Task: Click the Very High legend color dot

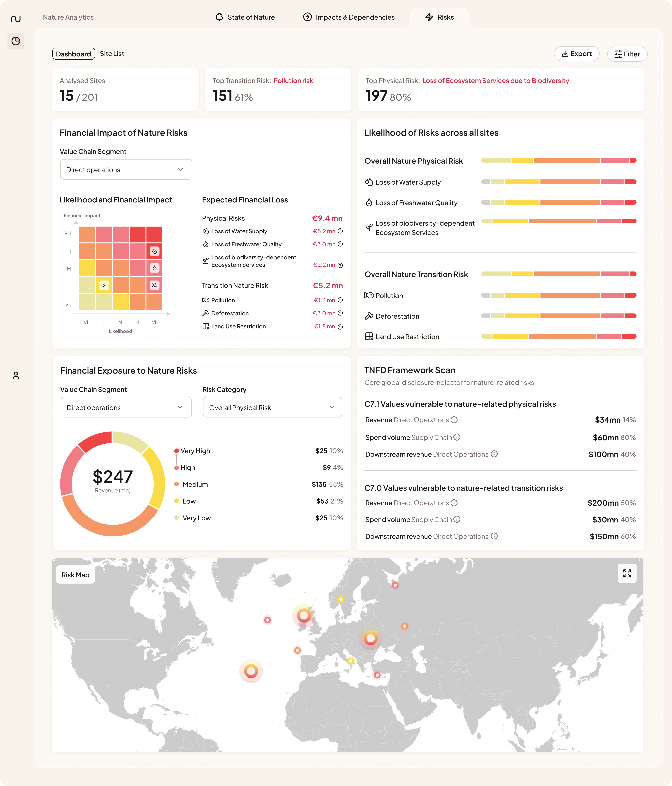Action: coord(176,451)
